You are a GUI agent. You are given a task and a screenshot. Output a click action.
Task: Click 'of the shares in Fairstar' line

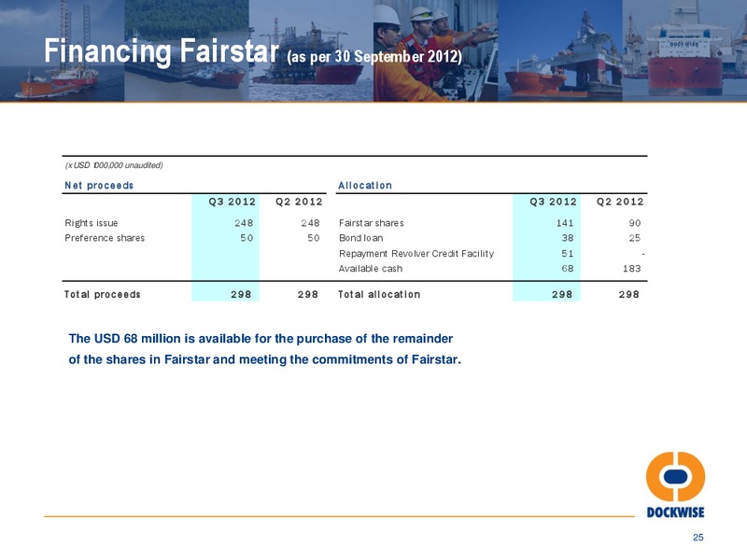click(265, 359)
